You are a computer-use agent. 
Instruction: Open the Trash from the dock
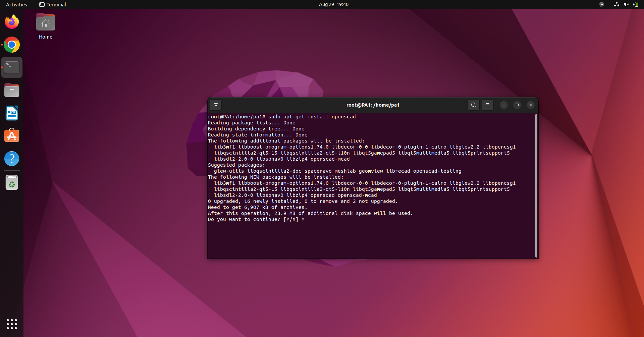(x=12, y=183)
